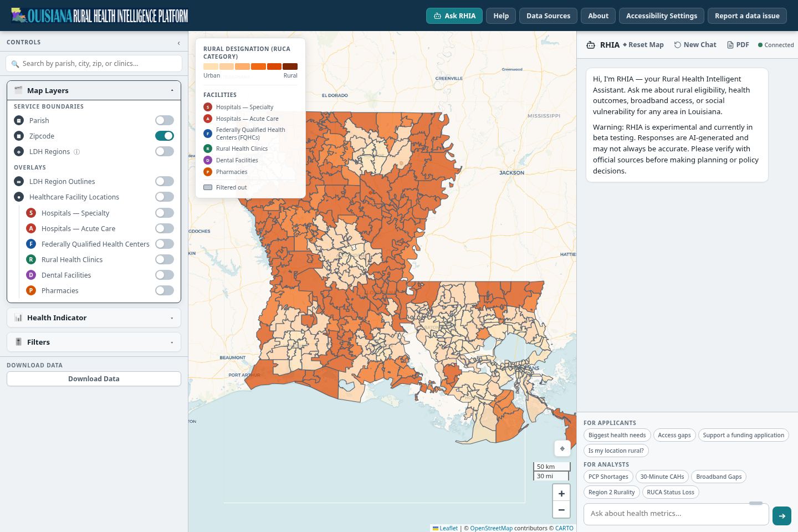798x532 pixels.
Task: Click the Rural Health Clinics green R icon in layers
Action: 31,259
